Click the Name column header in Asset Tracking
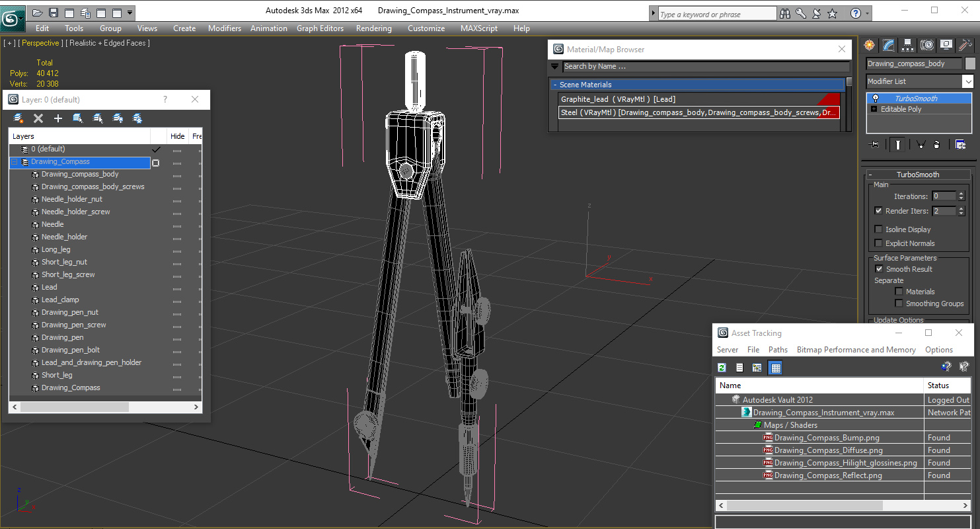Screen dimensions: 980x529 pos(819,386)
